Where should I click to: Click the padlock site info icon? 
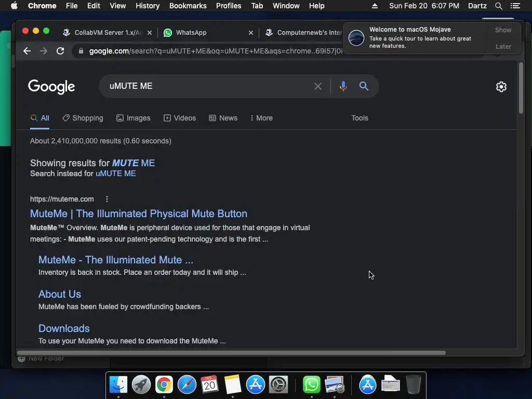tap(81, 51)
